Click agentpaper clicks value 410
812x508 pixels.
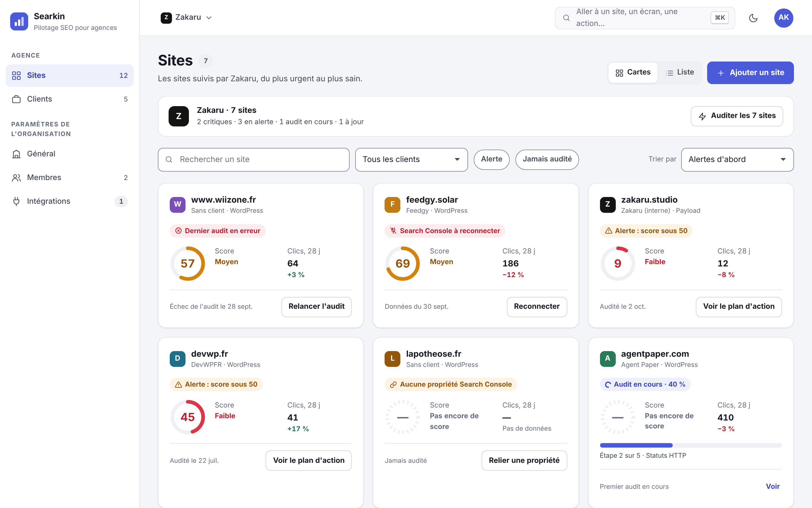725,418
